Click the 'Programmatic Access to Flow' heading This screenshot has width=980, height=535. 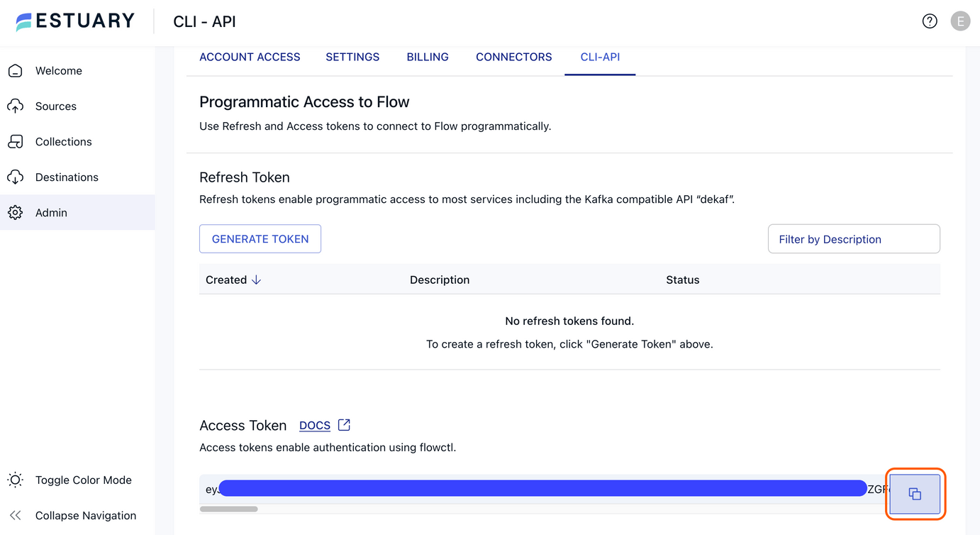304,102
